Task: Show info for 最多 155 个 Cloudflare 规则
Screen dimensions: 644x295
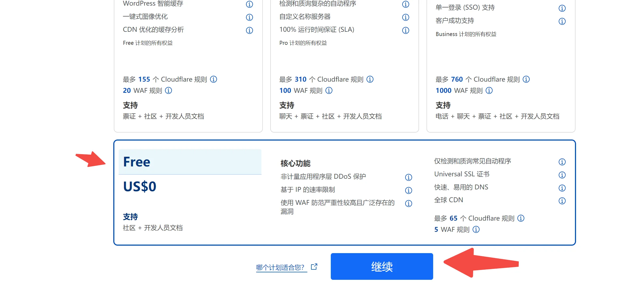Action: (x=214, y=79)
